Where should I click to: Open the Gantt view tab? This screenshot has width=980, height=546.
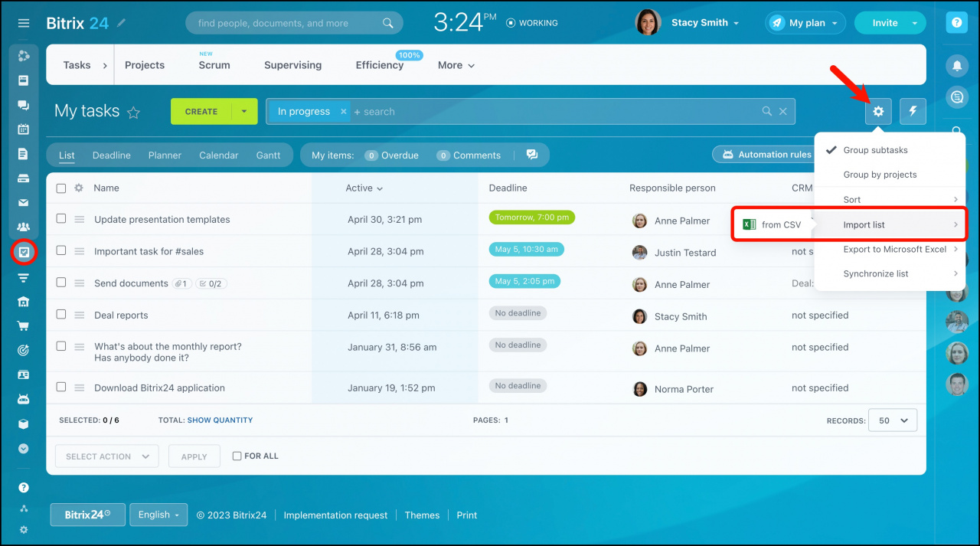[x=268, y=155]
